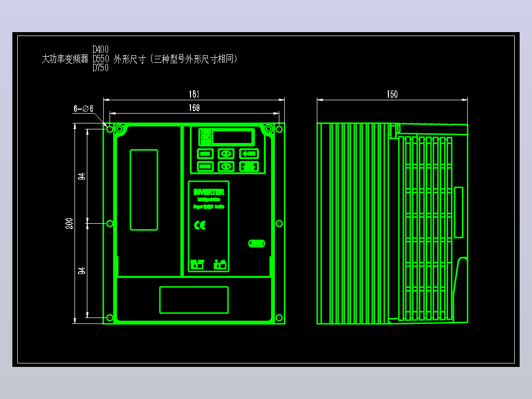
Task: Click the oval badge on front panel
Action: [x=257, y=243]
